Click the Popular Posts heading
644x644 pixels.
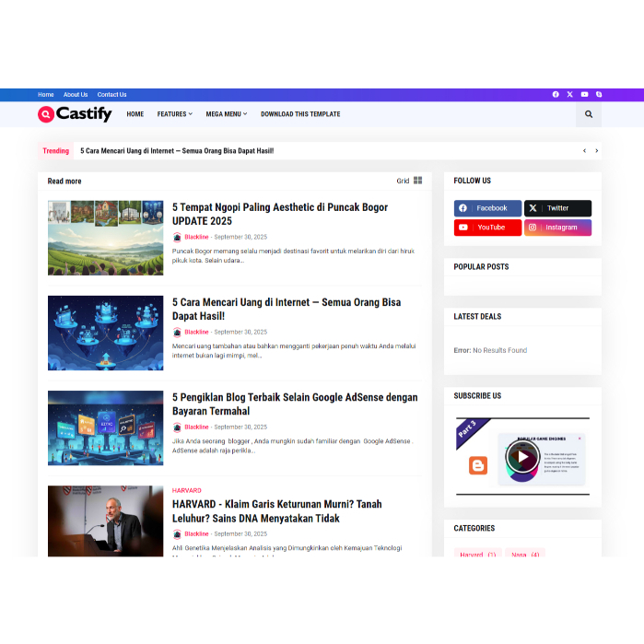pos(481,267)
